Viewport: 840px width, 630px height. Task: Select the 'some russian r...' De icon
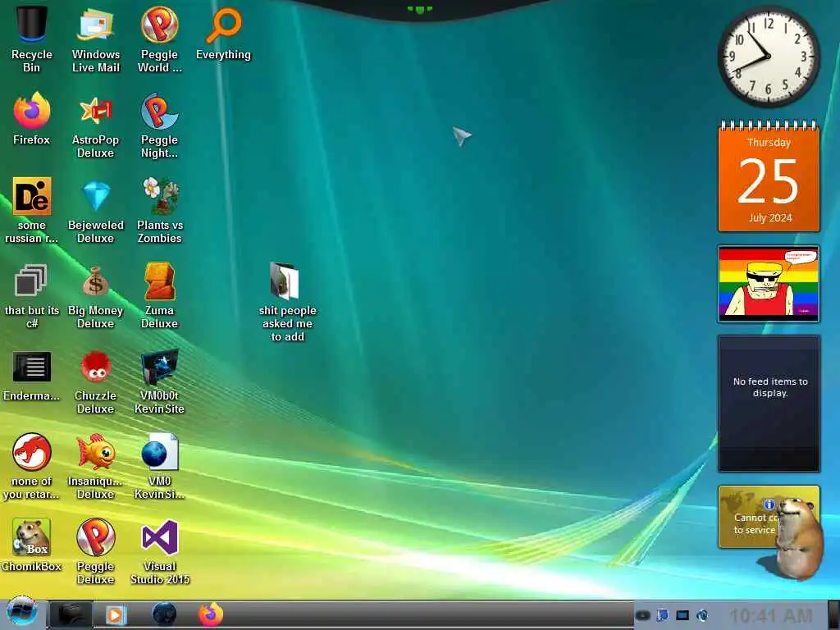tap(32, 210)
